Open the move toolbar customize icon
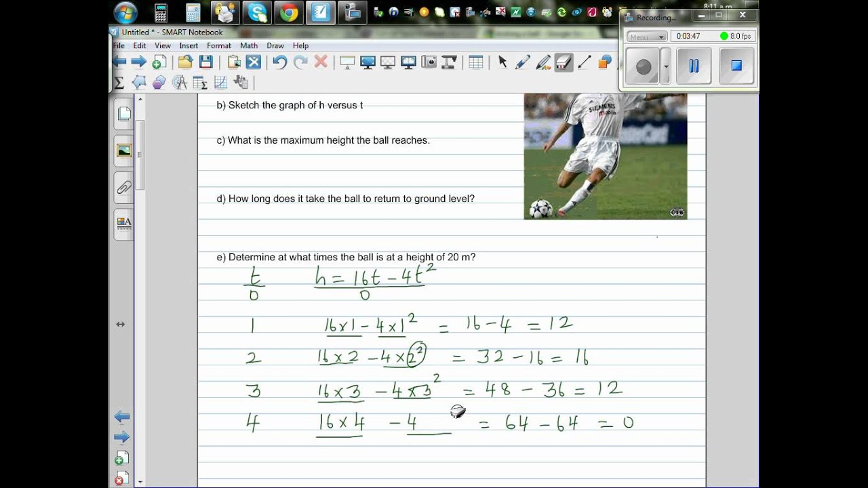The image size is (868, 488). (241, 83)
